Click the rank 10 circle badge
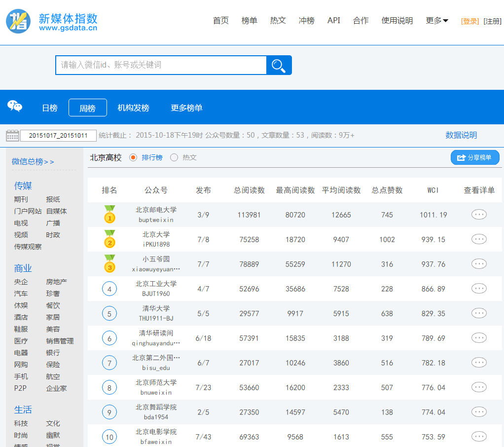The width and height of the screenshot is (504, 447). pyautogui.click(x=109, y=437)
